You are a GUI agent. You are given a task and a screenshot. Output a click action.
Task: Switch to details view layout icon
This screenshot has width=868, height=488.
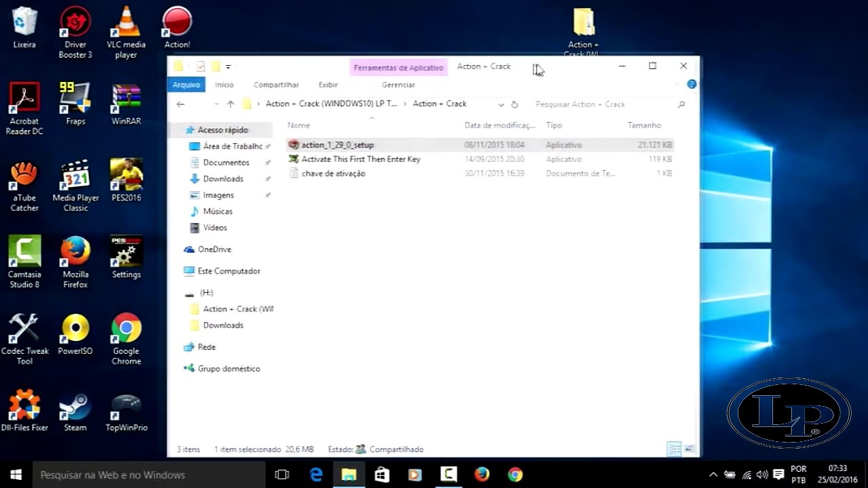pyautogui.click(x=674, y=449)
